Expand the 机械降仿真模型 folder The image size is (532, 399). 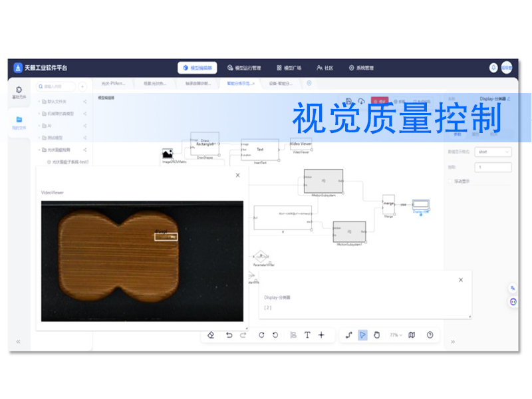pos(39,114)
